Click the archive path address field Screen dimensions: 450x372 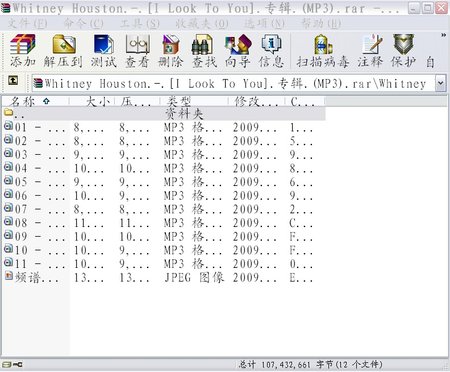pyautogui.click(x=233, y=83)
